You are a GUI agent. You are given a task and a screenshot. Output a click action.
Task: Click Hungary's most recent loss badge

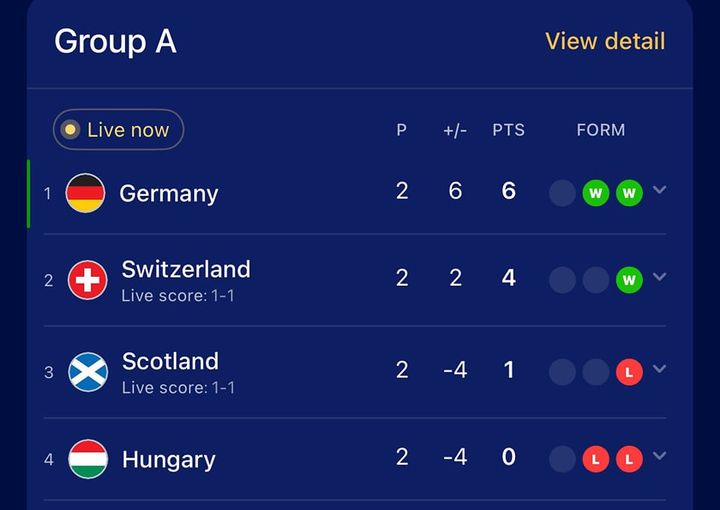coord(629,459)
